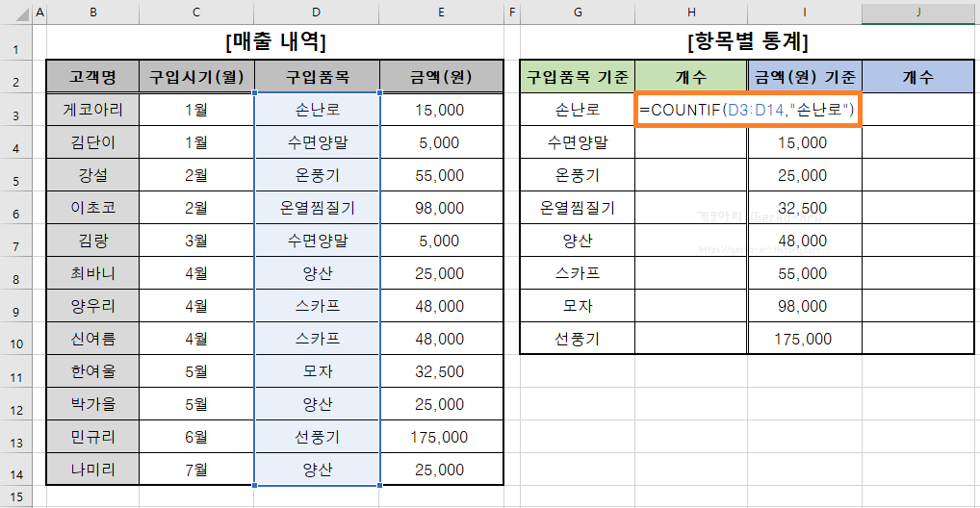Select 선풍기 in the 구입품목 기준 column

[578, 339]
